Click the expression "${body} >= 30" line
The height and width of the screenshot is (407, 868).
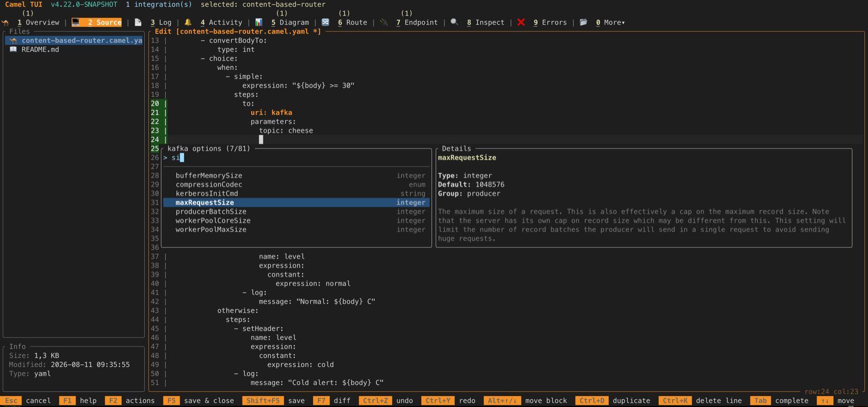[x=298, y=86]
